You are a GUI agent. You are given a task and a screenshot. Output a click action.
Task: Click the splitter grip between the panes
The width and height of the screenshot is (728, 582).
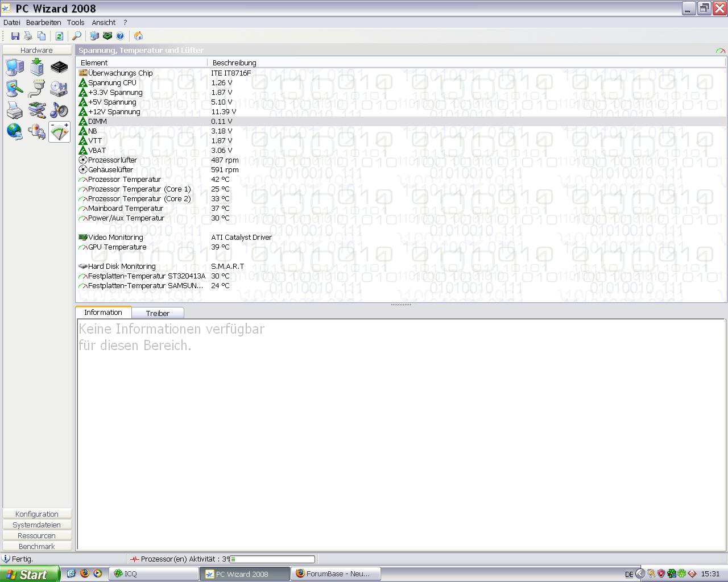(x=401, y=305)
